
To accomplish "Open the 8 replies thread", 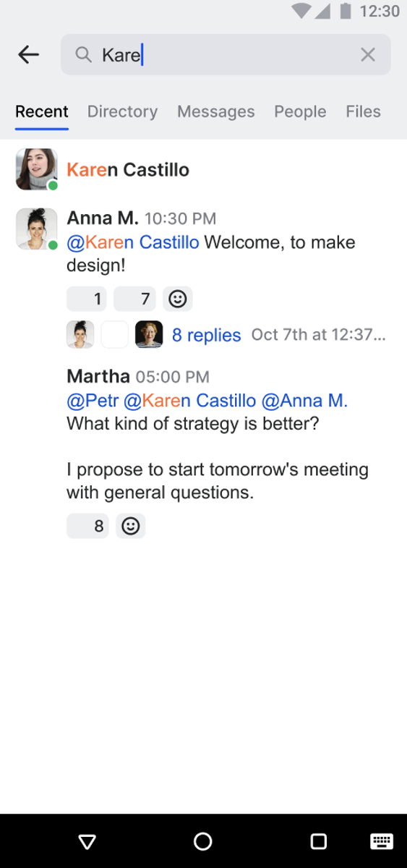I will 206,335.
